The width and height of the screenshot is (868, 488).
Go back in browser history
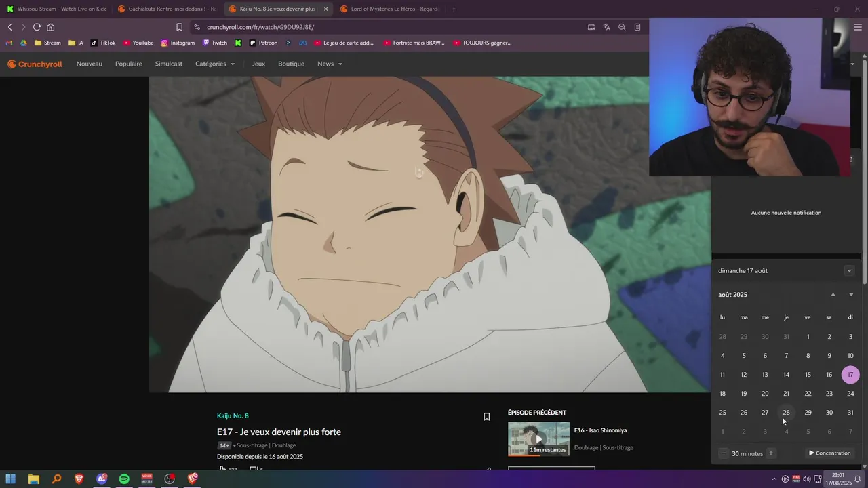[10, 27]
